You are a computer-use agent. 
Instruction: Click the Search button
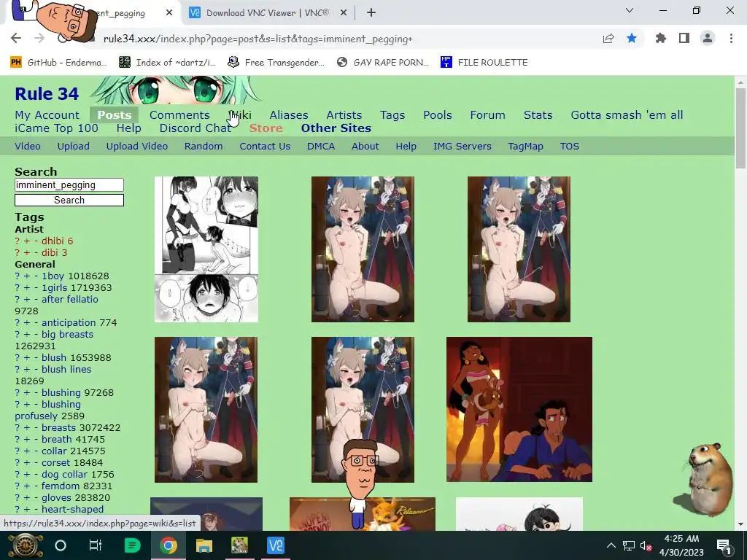click(x=69, y=200)
